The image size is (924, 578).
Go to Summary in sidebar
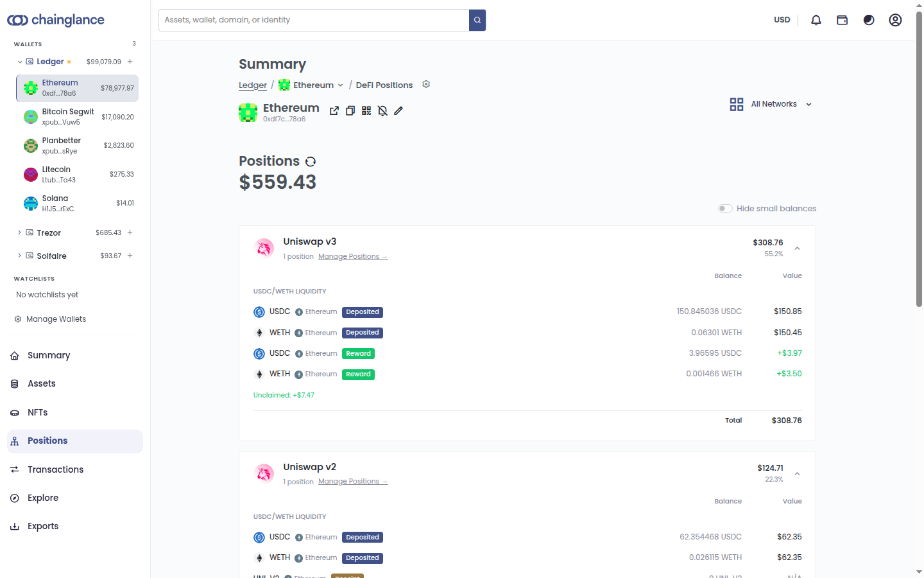[x=75, y=356]
